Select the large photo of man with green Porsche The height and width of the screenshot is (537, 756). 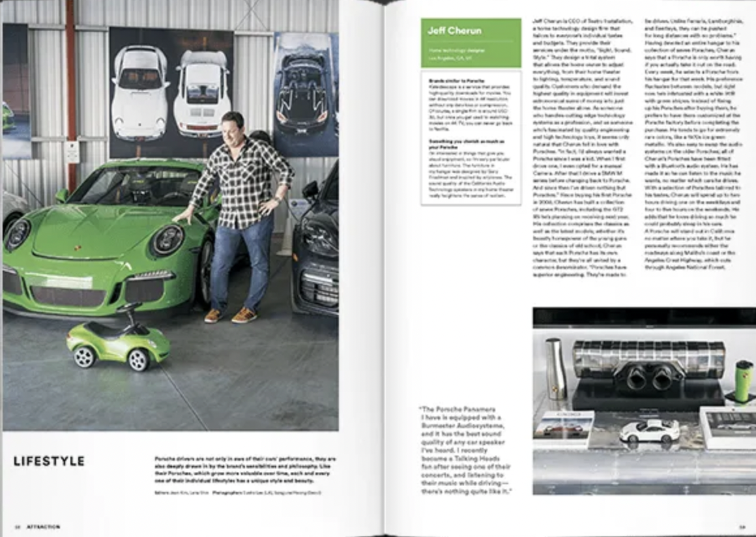[170, 215]
